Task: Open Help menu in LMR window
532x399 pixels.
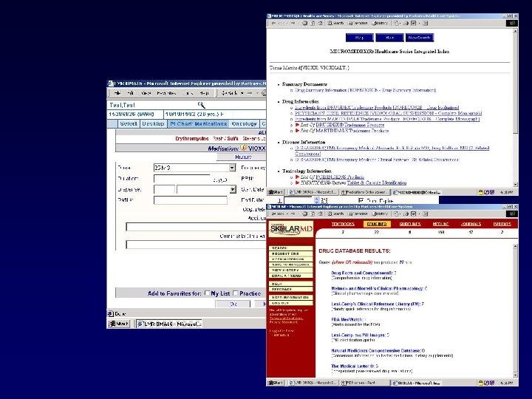Action: [x=204, y=93]
